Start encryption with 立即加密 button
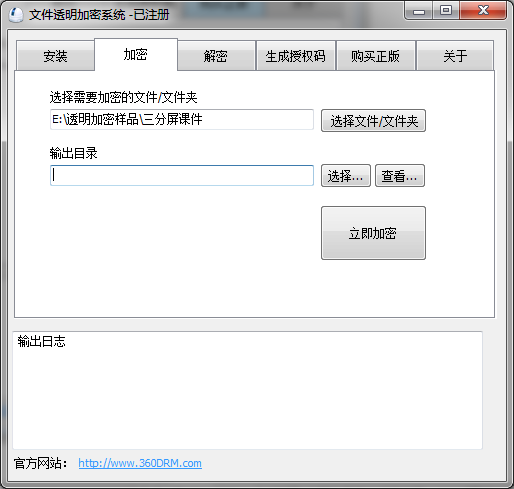Viewport: 514px width, 489px height. (x=373, y=233)
